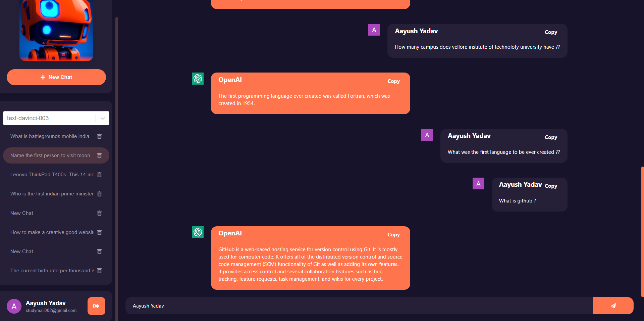This screenshot has height=321, width=644.
Task: Log out using the sign-out icon
Action: click(96, 306)
